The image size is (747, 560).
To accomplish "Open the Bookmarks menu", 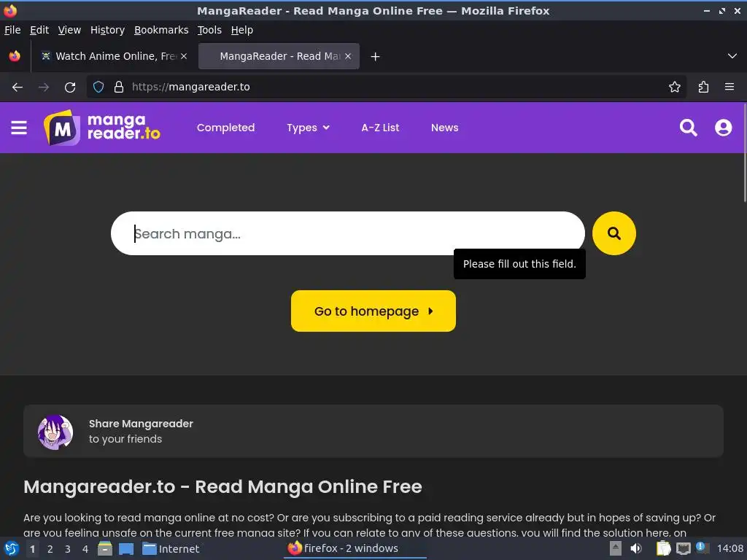I will (161, 30).
